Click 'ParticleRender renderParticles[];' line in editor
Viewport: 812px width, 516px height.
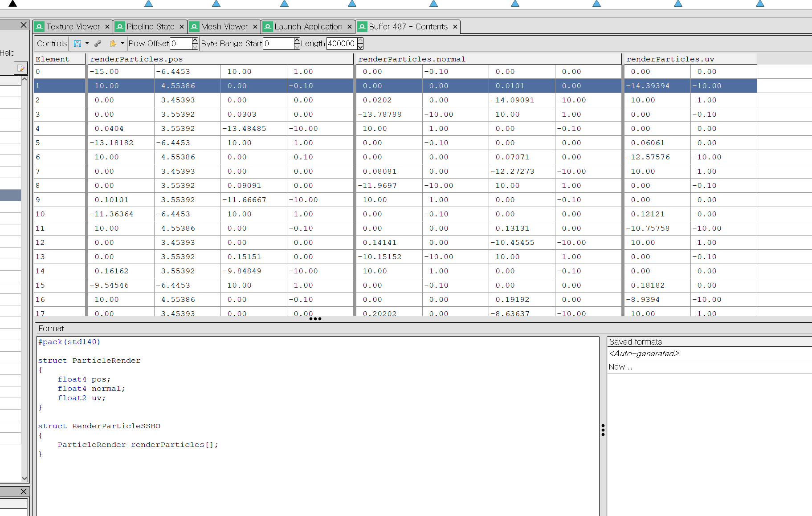(x=138, y=445)
